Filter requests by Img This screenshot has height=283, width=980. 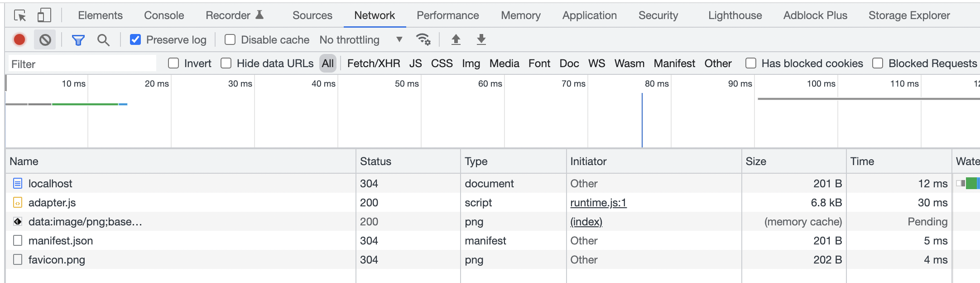471,63
